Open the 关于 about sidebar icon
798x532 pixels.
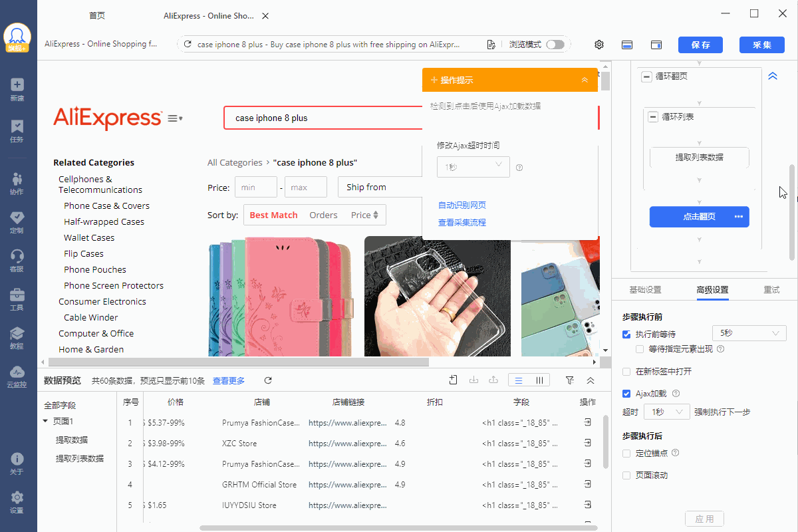pos(17,463)
